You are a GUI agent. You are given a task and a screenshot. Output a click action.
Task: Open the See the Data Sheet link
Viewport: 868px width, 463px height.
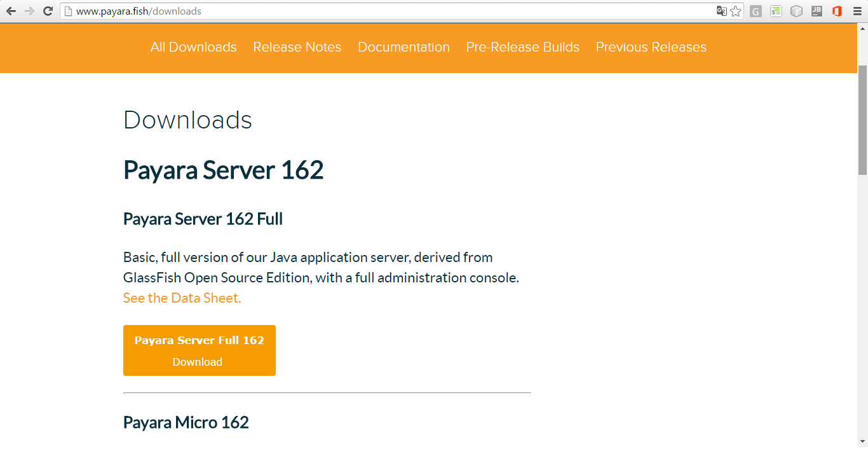(182, 297)
